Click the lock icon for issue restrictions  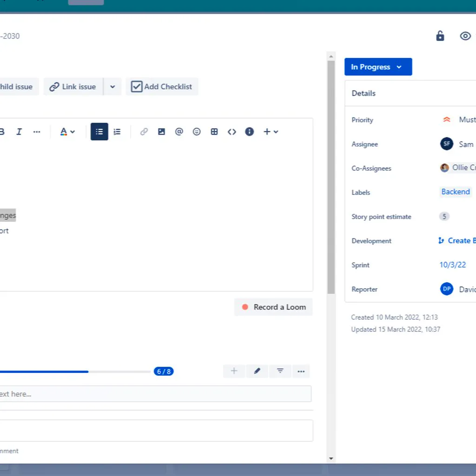[x=440, y=36]
